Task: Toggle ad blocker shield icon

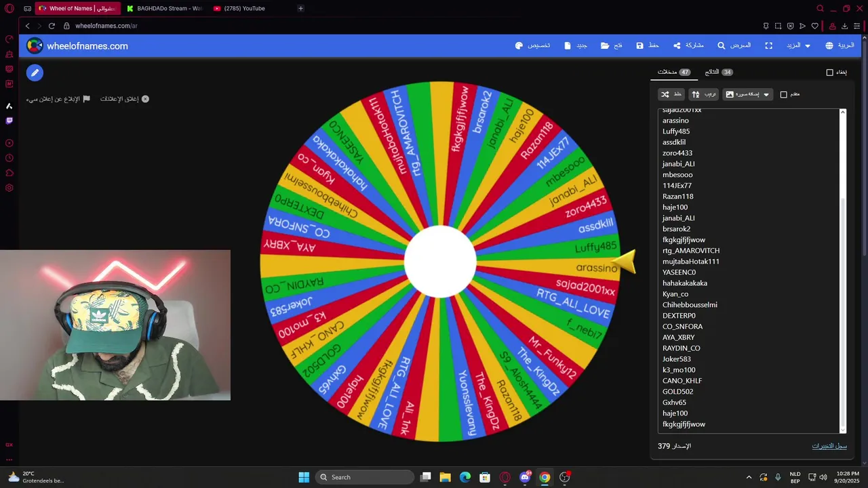Action: point(790,26)
